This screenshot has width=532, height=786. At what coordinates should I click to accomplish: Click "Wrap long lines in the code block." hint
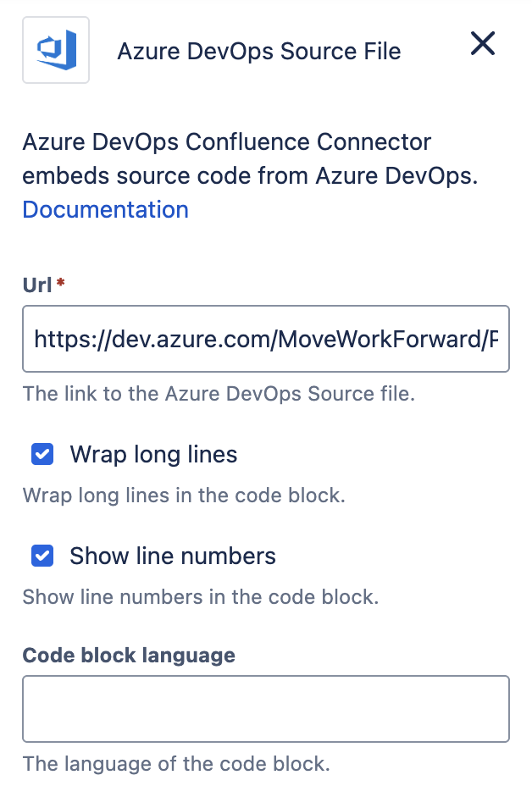coord(184,495)
